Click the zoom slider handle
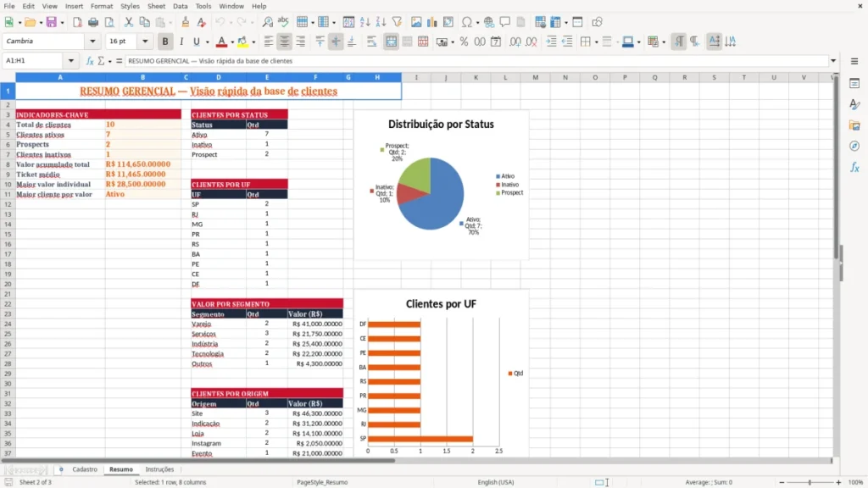This screenshot has height=488, width=868. 810,482
